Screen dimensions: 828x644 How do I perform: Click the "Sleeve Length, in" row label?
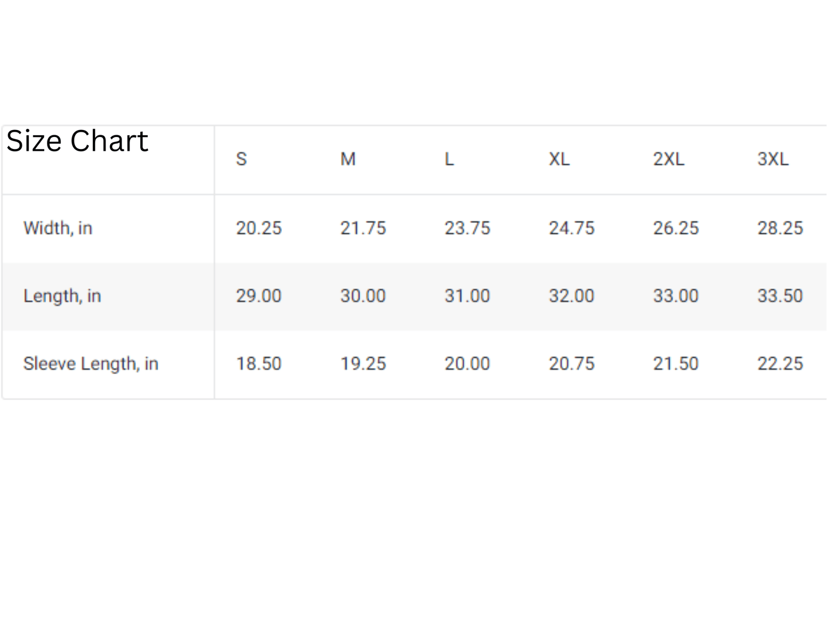(91, 363)
